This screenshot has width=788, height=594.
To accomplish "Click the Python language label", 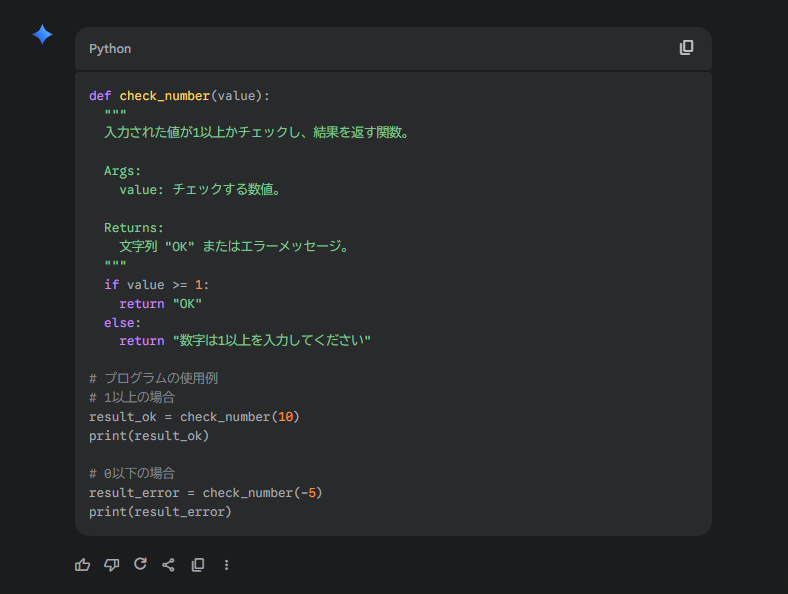I will click(110, 49).
